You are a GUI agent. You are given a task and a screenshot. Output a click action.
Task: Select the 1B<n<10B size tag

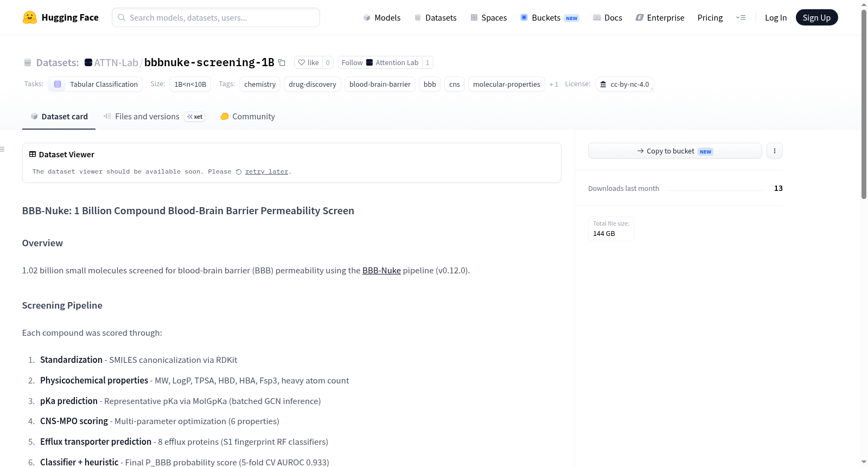click(190, 84)
